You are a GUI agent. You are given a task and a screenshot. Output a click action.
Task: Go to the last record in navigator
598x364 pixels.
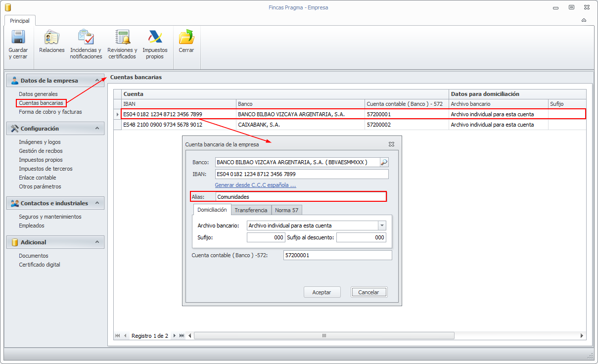click(182, 335)
